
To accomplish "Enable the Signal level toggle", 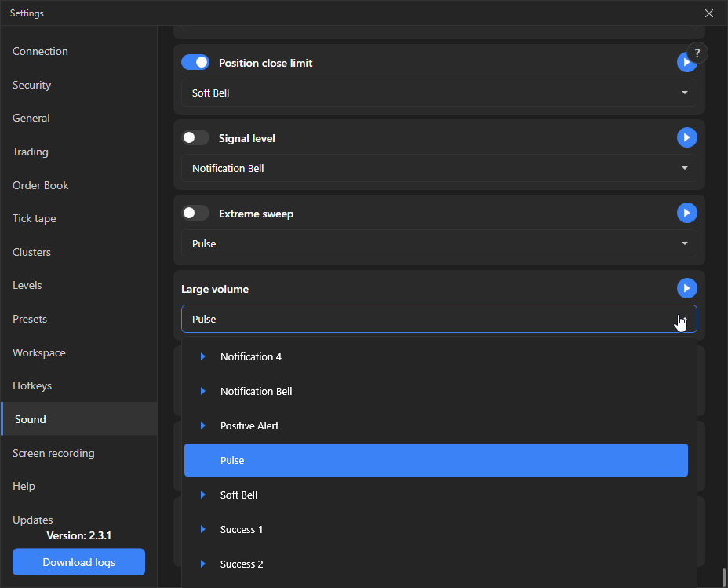I will pyautogui.click(x=195, y=137).
